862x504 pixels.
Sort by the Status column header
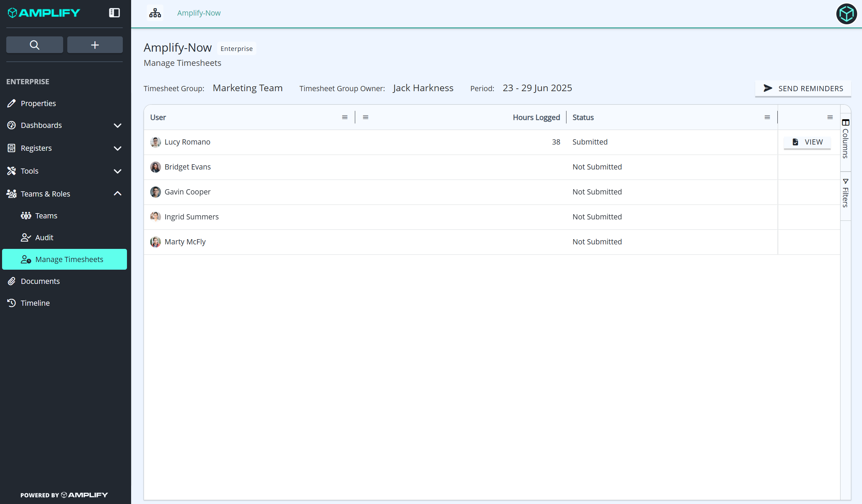tap(583, 117)
